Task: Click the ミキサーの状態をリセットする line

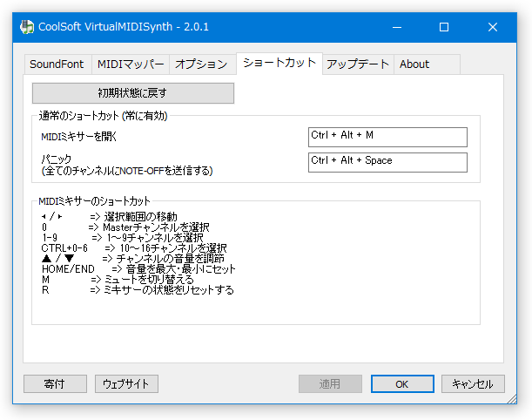Action: coord(138,290)
